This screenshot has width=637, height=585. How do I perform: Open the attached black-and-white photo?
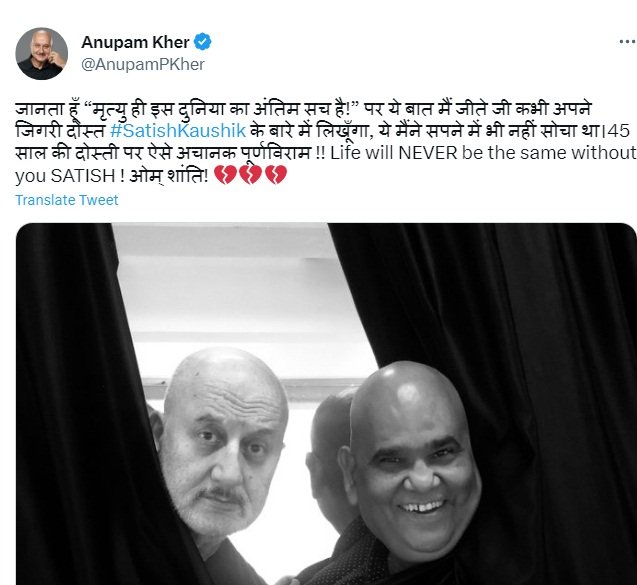click(x=326, y=404)
